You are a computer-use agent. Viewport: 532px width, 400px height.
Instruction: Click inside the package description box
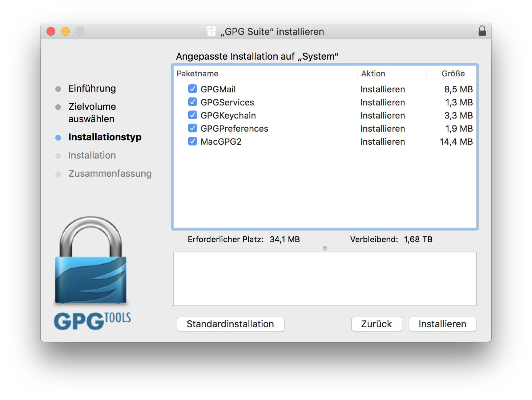coord(325,279)
